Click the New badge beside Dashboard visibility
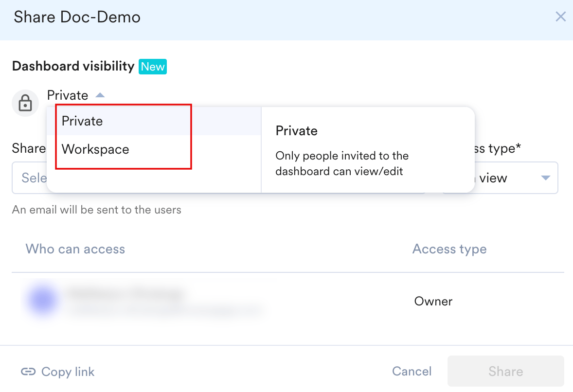Screen dimensions: 573x392 click(153, 67)
